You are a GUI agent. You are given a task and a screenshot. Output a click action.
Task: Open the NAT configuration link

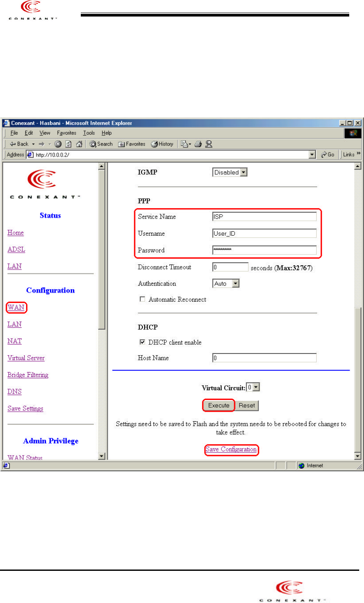click(14, 341)
